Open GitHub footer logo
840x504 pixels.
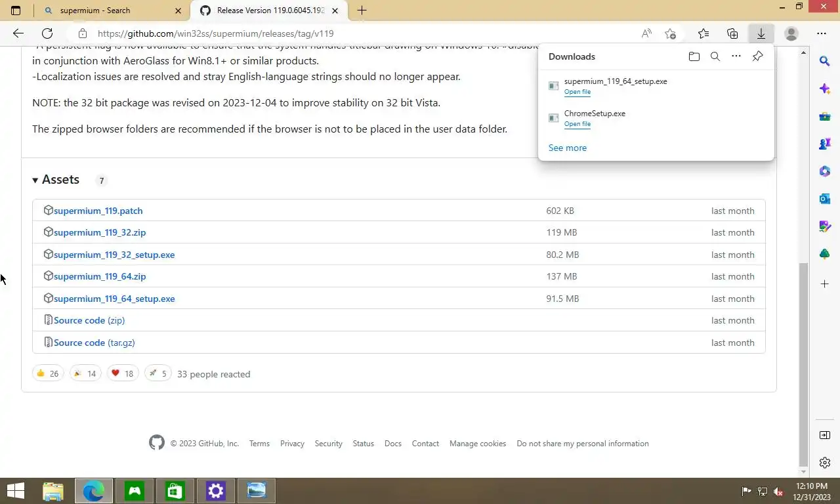(x=157, y=443)
